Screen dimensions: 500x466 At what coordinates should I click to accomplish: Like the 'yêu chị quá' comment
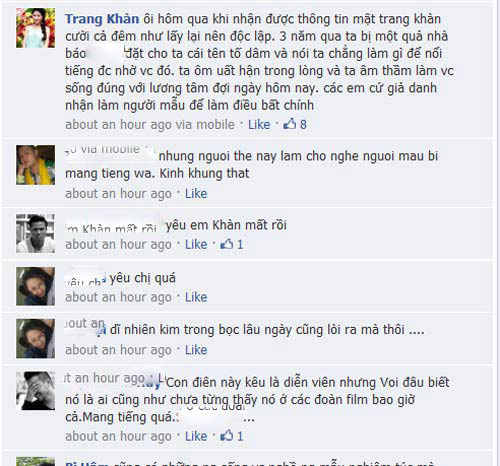point(196,297)
